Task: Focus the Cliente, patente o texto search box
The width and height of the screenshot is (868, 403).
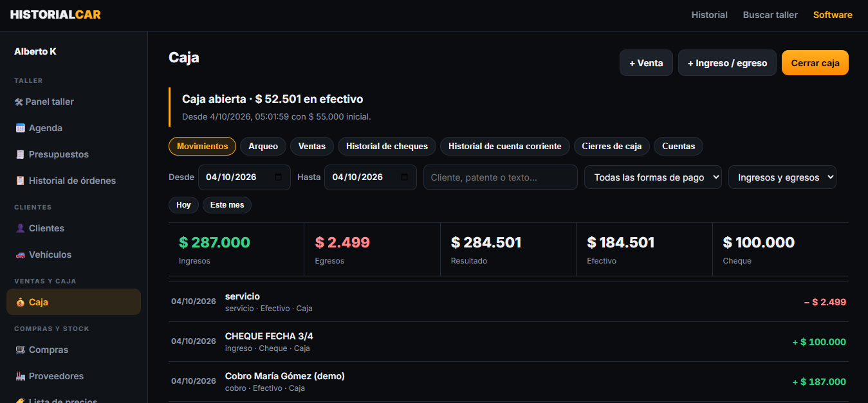Action: 501,177
